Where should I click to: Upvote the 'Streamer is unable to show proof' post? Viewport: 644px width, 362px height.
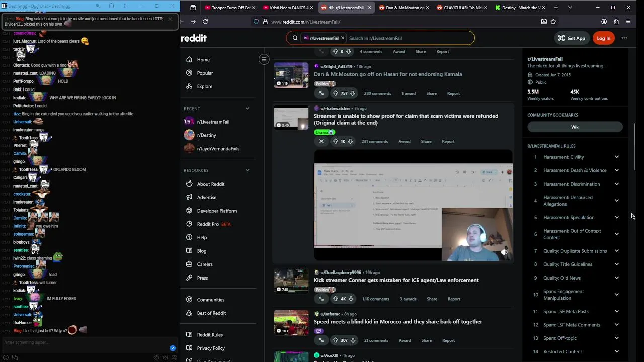pyautogui.click(x=336, y=141)
